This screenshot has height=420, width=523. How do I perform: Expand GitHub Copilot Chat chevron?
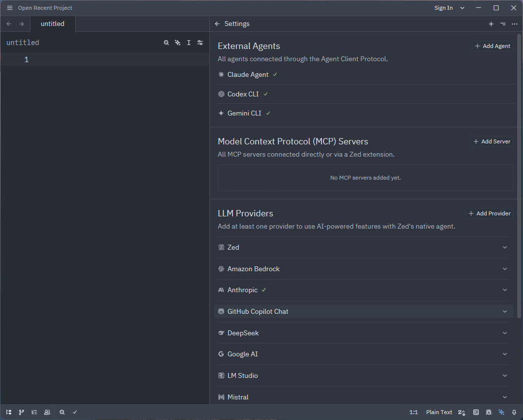coord(505,312)
